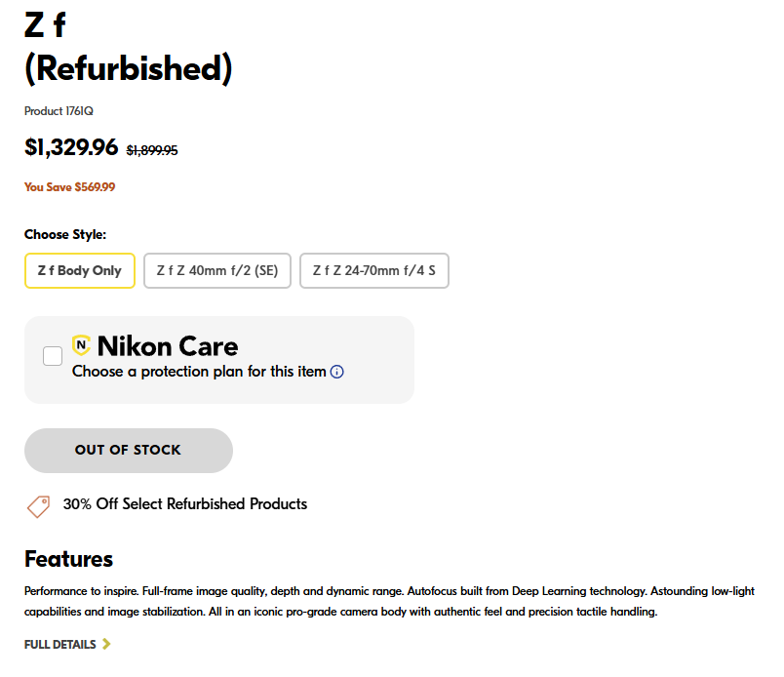Select Z f Body Only style
This screenshot has width=784, height=677.
coord(80,270)
